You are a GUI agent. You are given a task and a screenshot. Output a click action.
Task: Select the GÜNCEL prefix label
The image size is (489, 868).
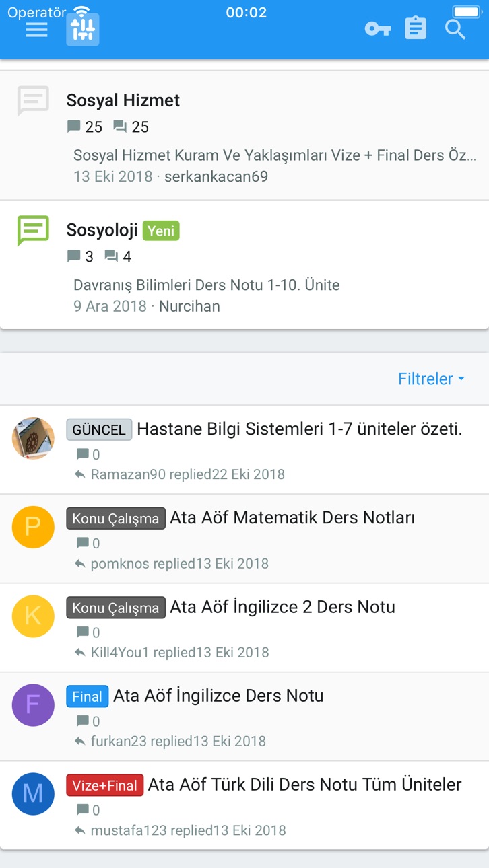(99, 429)
